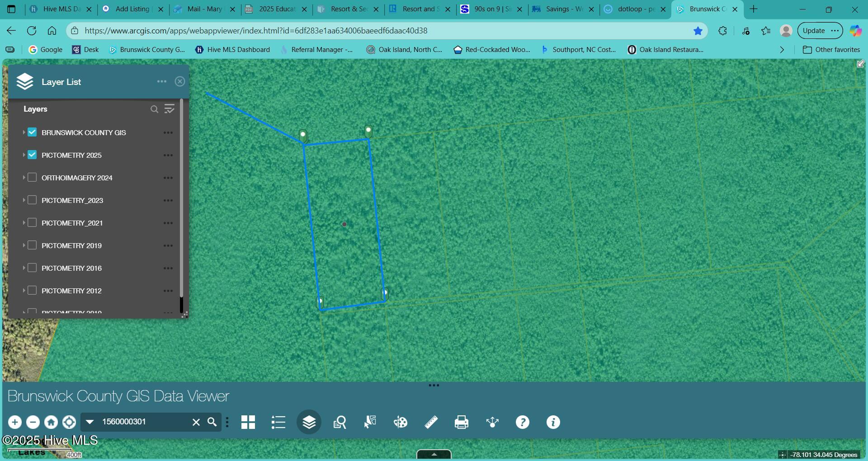The height and width of the screenshot is (461, 868).
Task: Start the Measurement ruler tool
Action: [430, 422]
